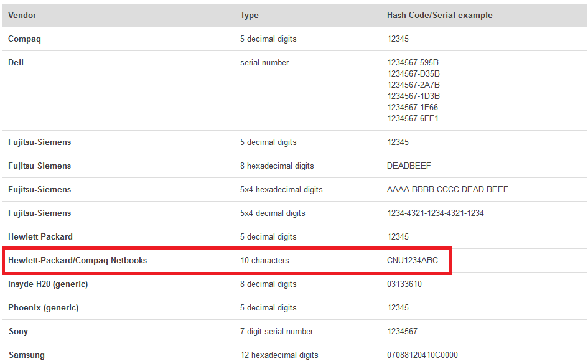Click "5 decimal digits" in the Compaq row
The height and width of the screenshot is (364, 588).
pyautogui.click(x=268, y=39)
